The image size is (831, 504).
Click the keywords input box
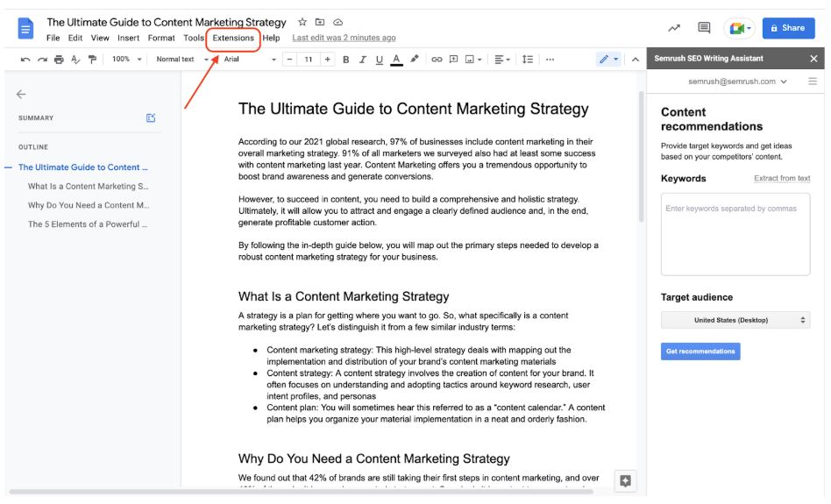pyautogui.click(x=735, y=234)
